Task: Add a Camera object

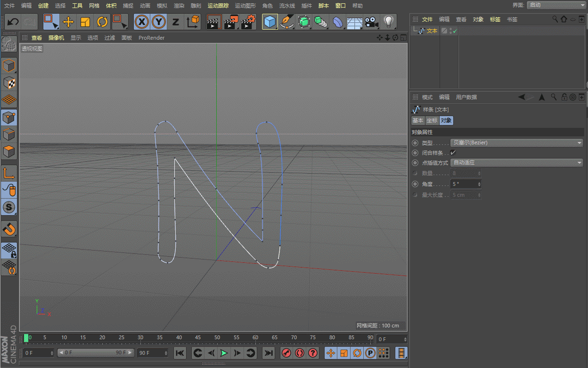Action: [x=372, y=22]
